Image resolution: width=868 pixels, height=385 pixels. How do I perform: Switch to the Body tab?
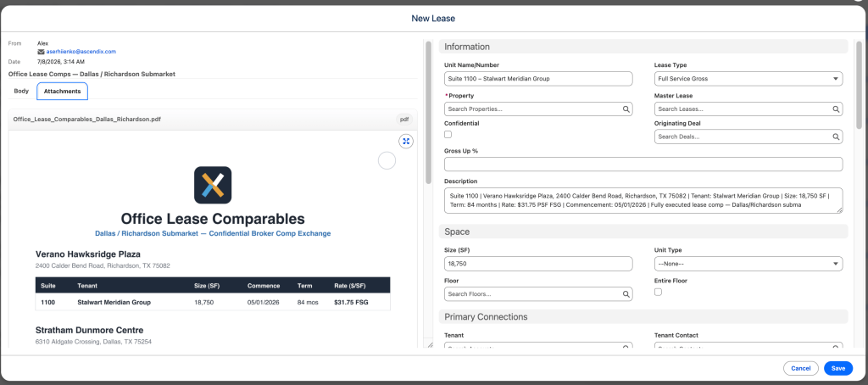pyautogui.click(x=21, y=91)
